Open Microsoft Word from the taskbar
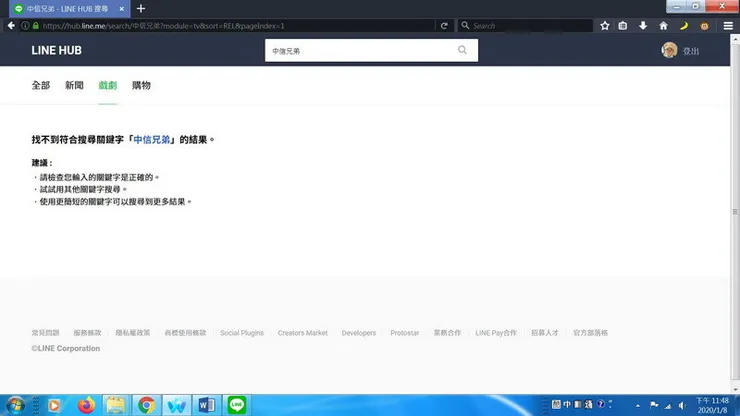The image size is (740, 416). (207, 405)
